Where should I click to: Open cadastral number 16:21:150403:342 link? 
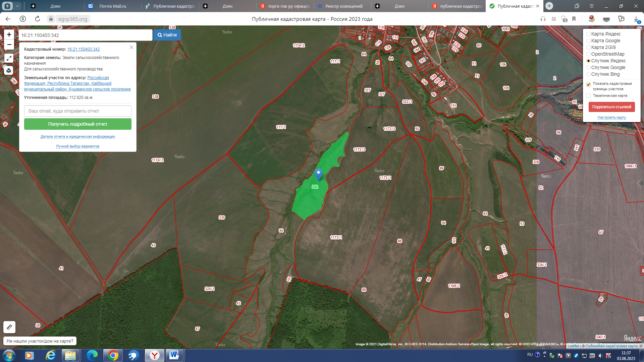tap(84, 49)
